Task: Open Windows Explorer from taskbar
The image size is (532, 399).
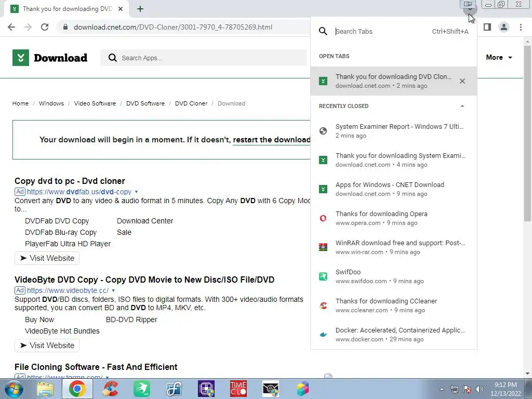Action: coord(45,389)
